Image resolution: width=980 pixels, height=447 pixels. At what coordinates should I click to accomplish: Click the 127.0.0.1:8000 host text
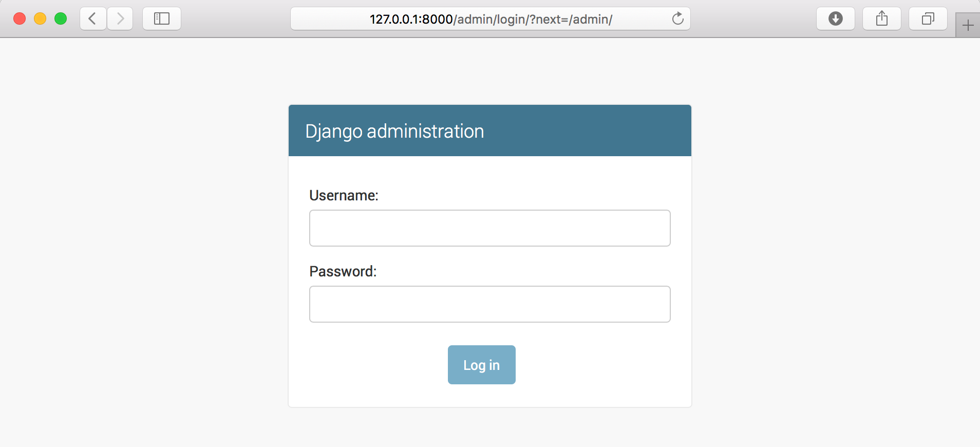pyautogui.click(x=411, y=20)
